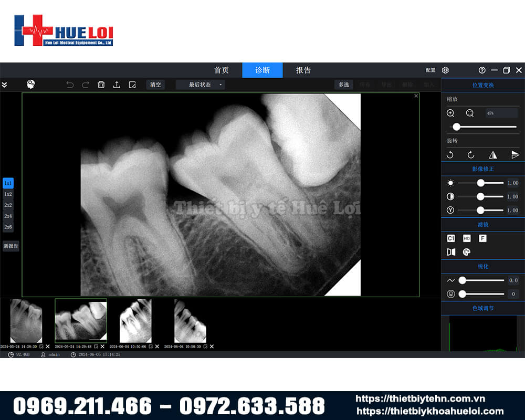The width and height of the screenshot is (525, 420).
Task: Click the delete trash icon in toolbar
Action: 101,85
